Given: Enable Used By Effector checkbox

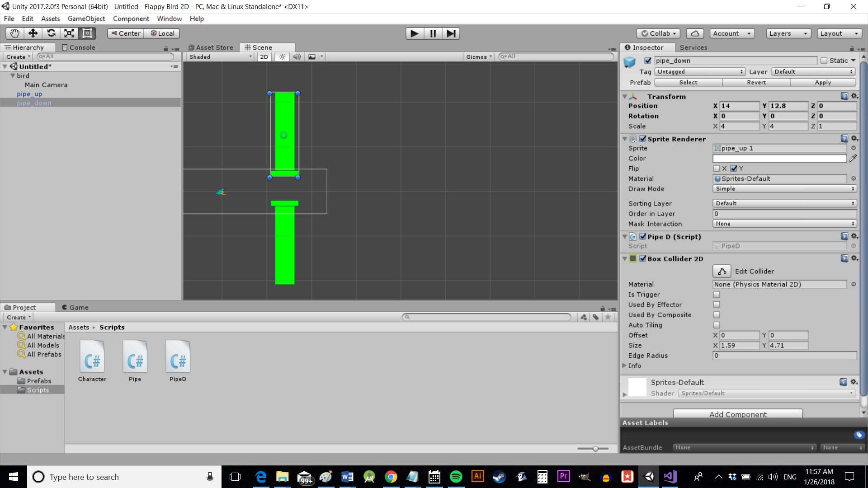Looking at the screenshot, I should (x=717, y=305).
